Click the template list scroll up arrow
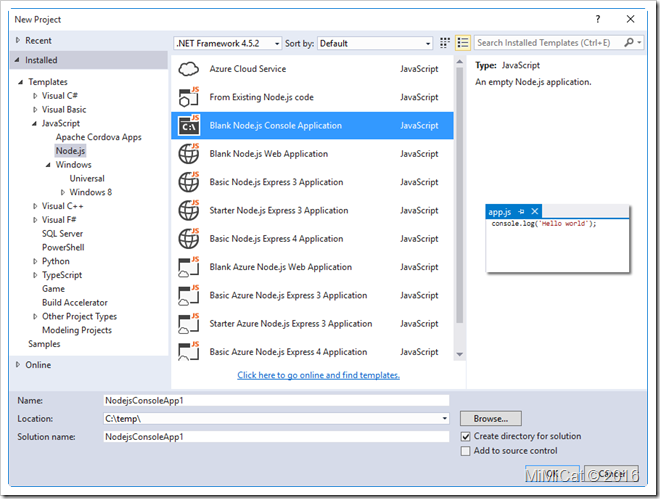This screenshot has height=499, width=660. (x=460, y=62)
